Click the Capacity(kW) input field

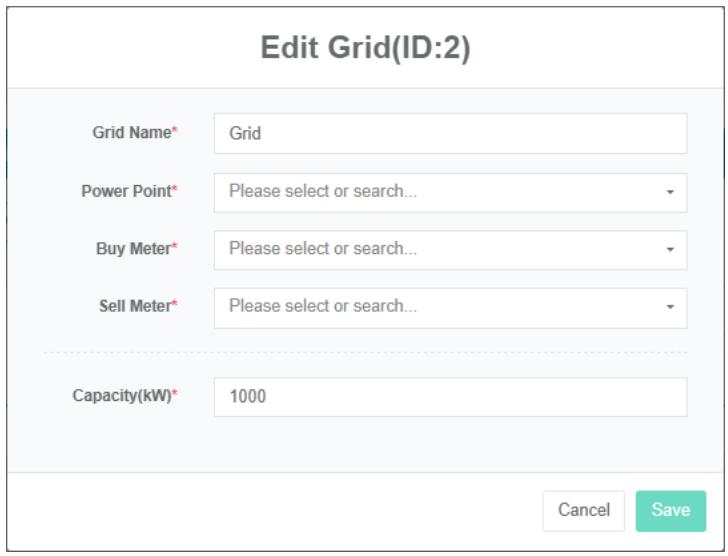pos(450,397)
